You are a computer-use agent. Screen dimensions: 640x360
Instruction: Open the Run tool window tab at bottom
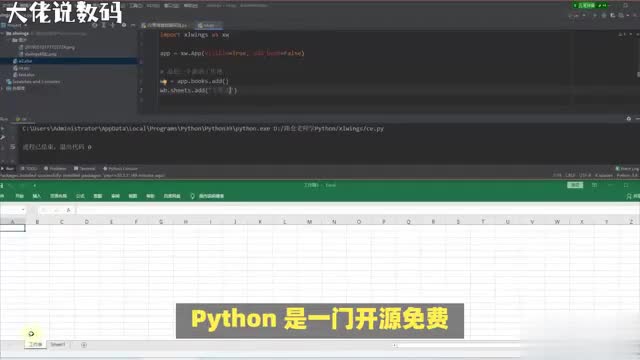pos(7,169)
